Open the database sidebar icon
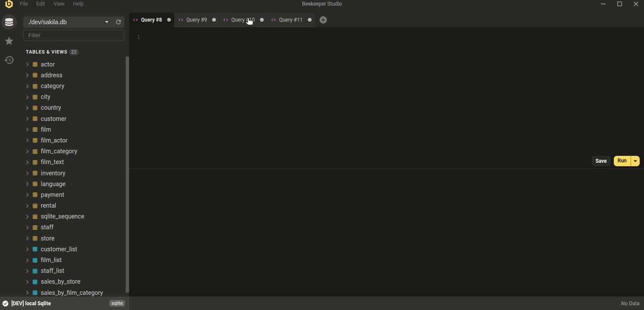644x310 pixels. click(x=9, y=22)
